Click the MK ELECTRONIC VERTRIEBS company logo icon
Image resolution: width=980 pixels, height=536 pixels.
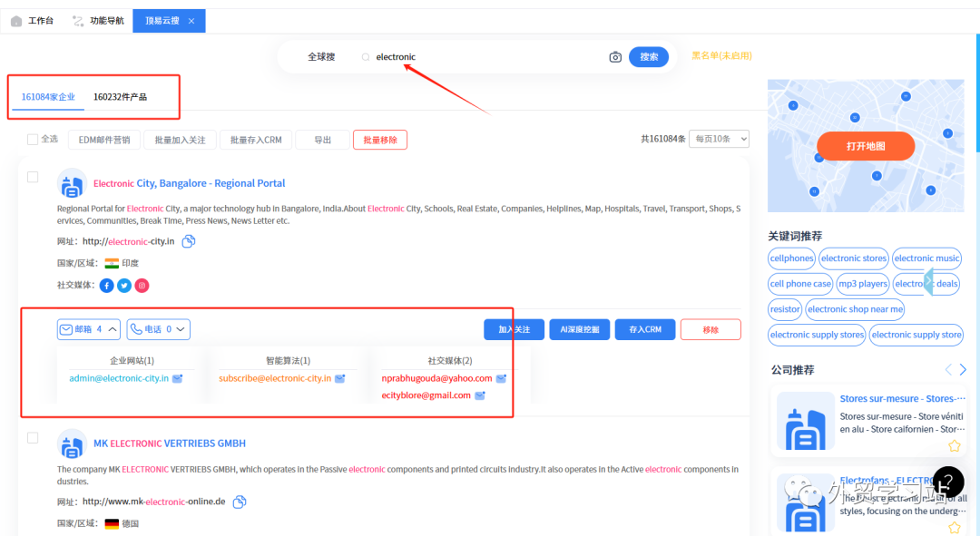[x=72, y=443]
